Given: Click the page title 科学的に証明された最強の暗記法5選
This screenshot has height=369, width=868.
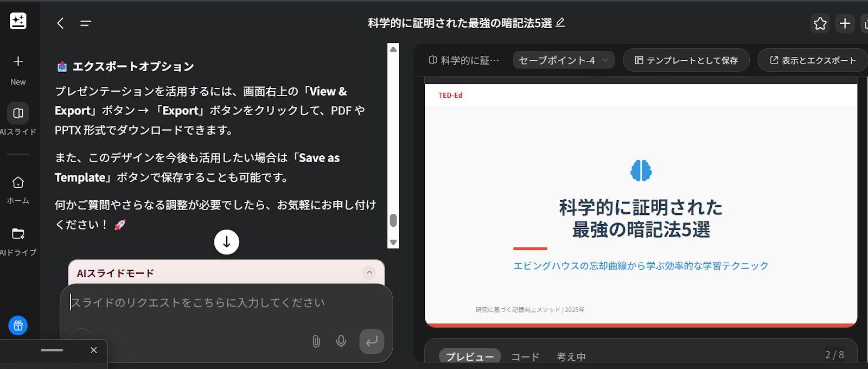Looking at the screenshot, I should point(459,23).
